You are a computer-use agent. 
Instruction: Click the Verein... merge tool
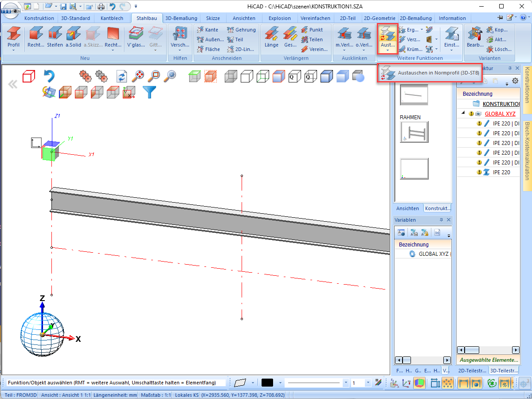[x=314, y=49]
